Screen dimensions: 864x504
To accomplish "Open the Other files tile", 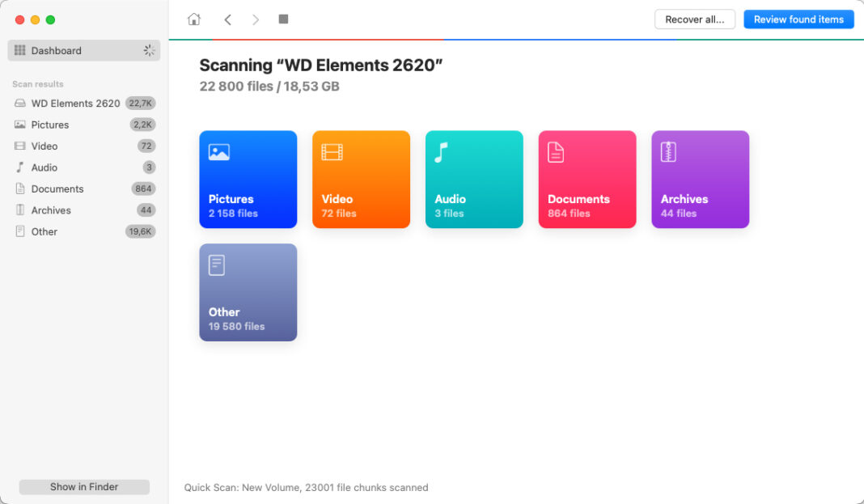I will pos(248,292).
